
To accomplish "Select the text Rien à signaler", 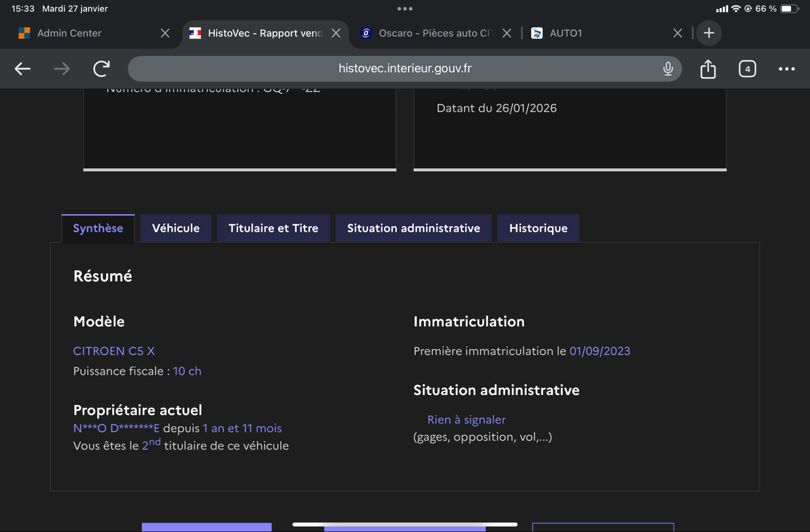I will coord(466,420).
